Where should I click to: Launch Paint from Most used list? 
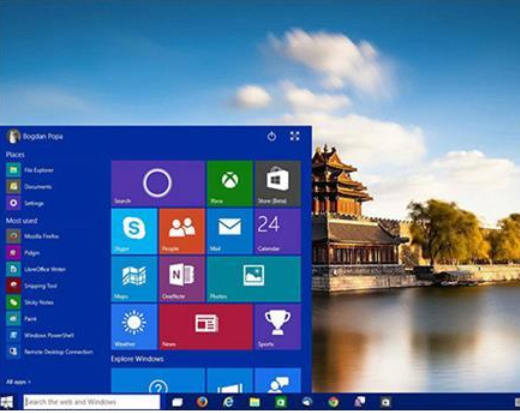click(x=22, y=319)
